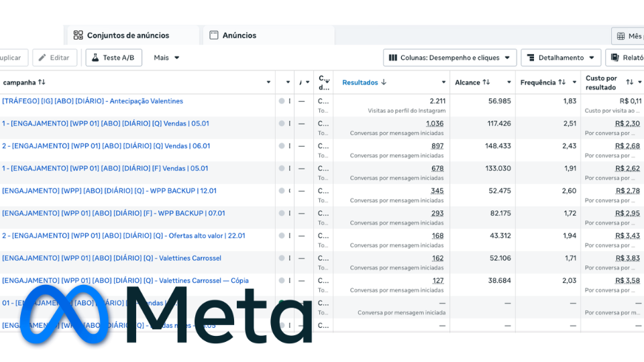The width and height of the screenshot is (644, 362).
Task: Click the calendar grid icon at top right
Action: (620, 36)
